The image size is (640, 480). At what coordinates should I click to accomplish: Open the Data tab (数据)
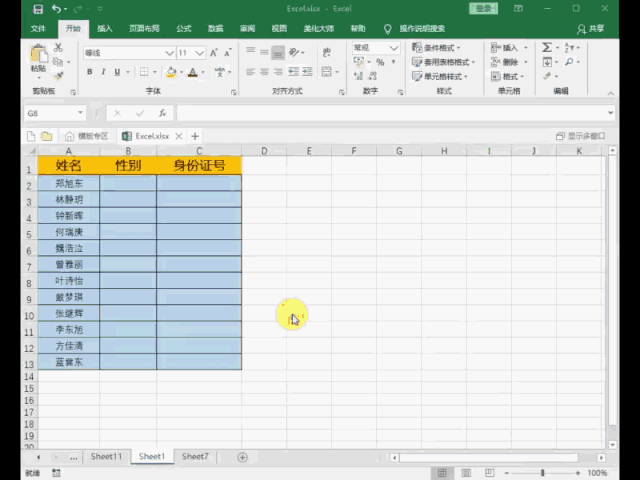(x=216, y=29)
